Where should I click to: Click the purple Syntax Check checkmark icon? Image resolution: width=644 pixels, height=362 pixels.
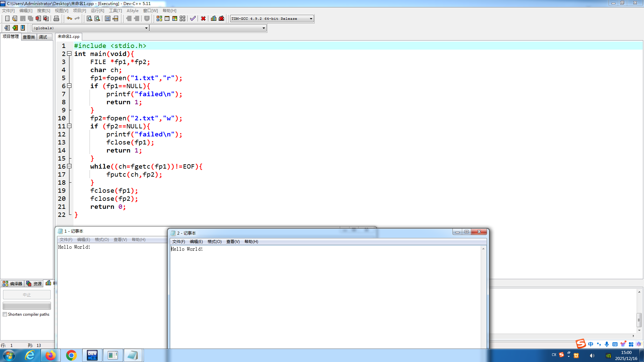193,18
